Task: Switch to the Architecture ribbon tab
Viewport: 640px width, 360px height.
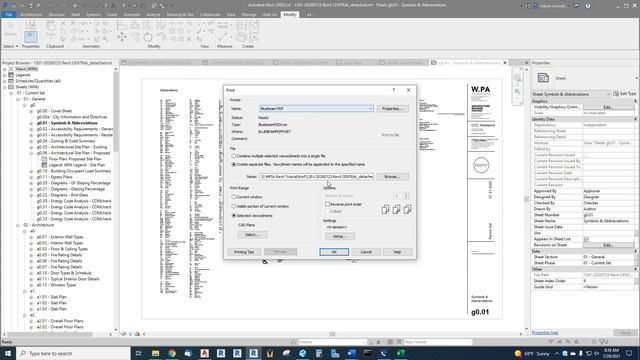Action: click(x=31, y=14)
